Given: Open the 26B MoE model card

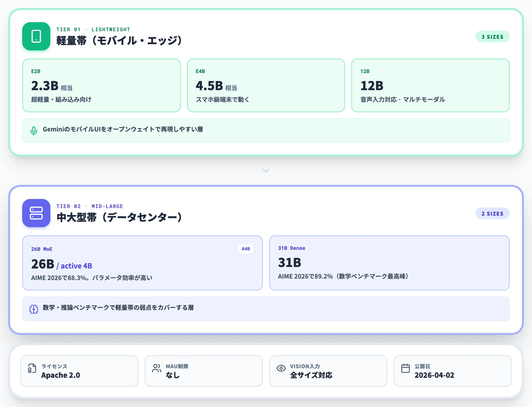Looking at the screenshot, I should pos(143,263).
